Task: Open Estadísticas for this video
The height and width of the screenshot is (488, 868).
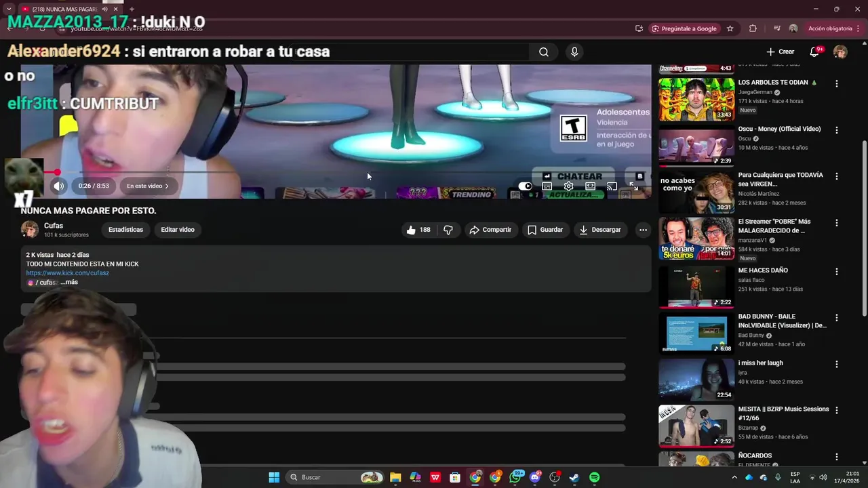Action: (126, 230)
